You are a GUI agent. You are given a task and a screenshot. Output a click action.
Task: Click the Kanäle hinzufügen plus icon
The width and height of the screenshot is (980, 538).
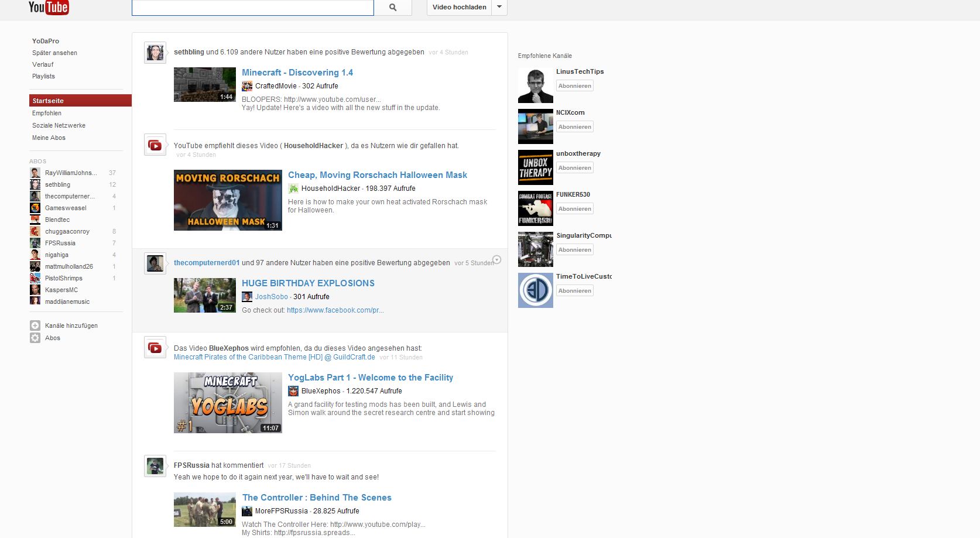pos(35,325)
